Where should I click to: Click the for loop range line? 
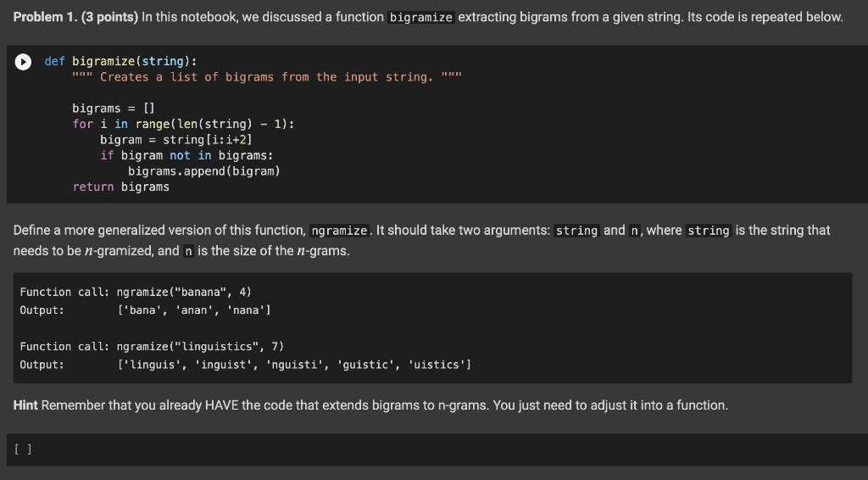pyautogui.click(x=183, y=124)
